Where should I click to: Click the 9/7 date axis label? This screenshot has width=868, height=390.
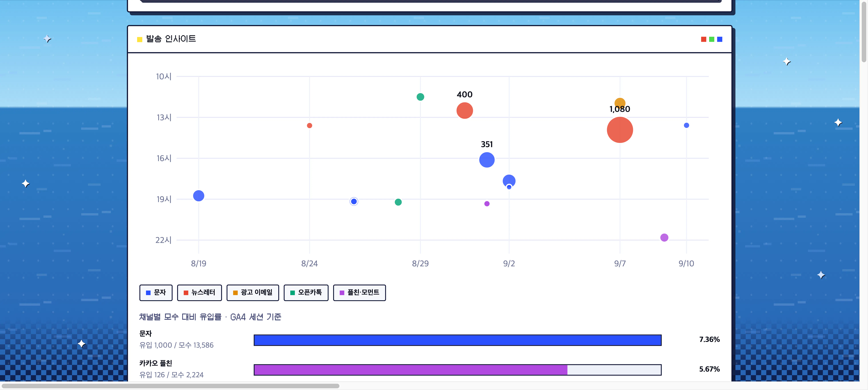[620, 263]
